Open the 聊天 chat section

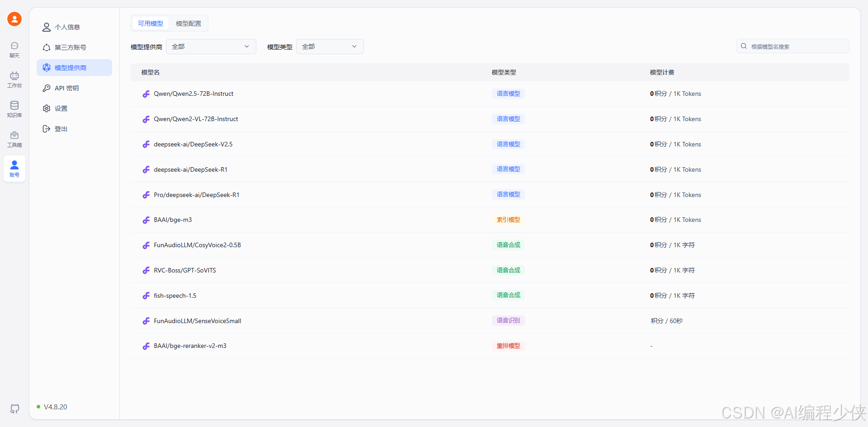[14, 50]
